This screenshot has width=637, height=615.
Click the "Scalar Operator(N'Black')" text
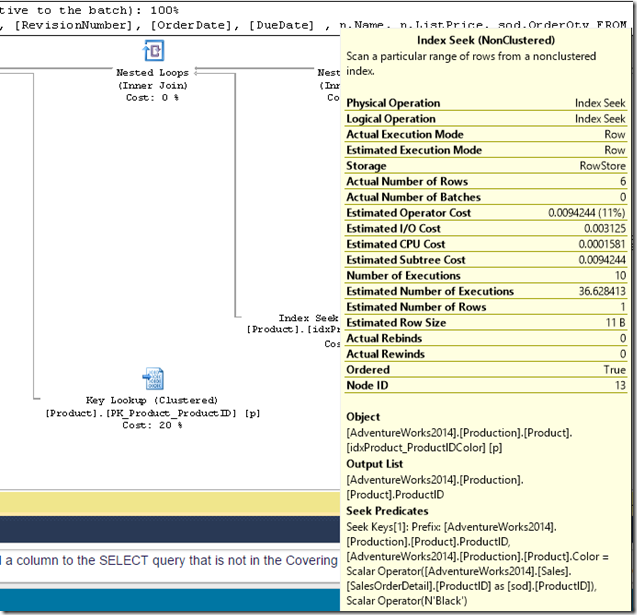[x=407, y=601]
